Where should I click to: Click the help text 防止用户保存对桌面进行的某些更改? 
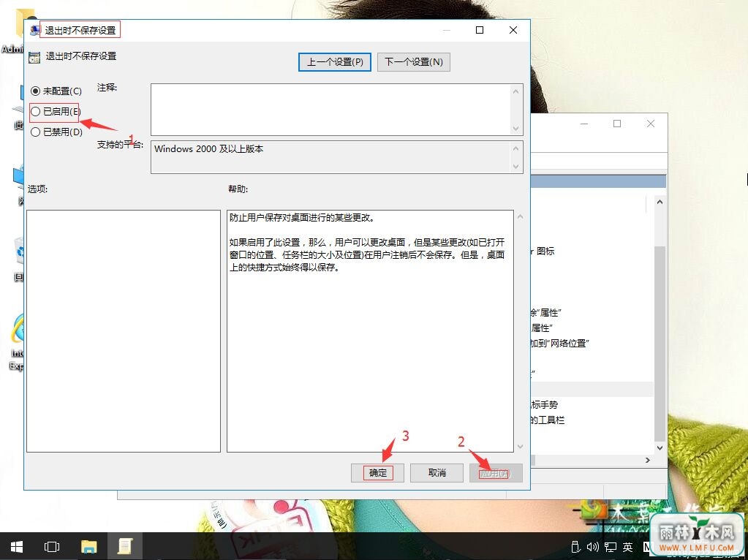pyautogui.click(x=302, y=218)
